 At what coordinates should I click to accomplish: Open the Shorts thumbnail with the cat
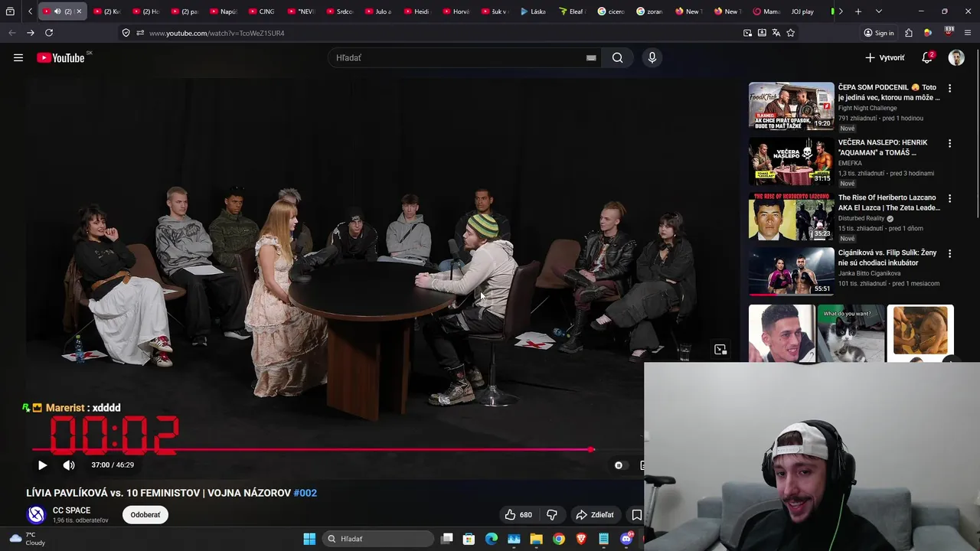(851, 333)
